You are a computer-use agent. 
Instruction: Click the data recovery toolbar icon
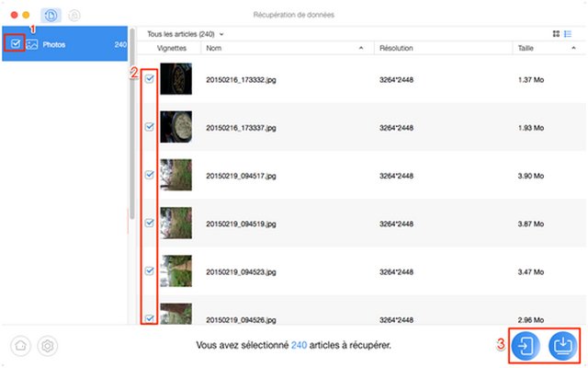(51, 16)
